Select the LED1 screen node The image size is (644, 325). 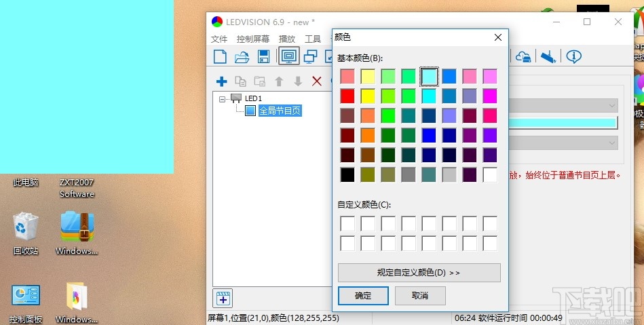[253, 98]
